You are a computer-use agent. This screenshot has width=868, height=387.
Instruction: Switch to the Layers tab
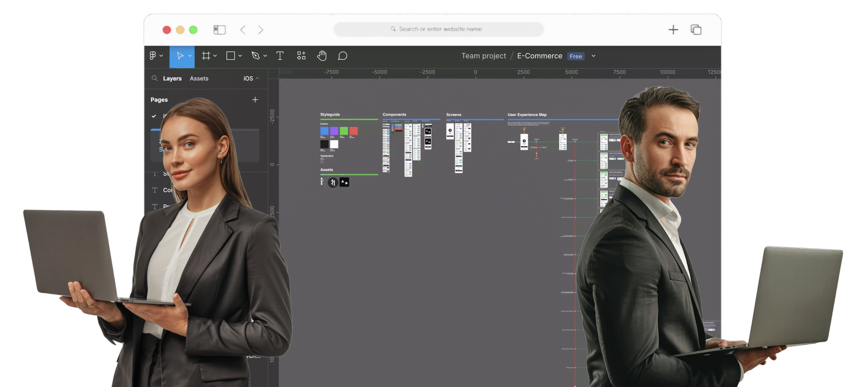[172, 78]
